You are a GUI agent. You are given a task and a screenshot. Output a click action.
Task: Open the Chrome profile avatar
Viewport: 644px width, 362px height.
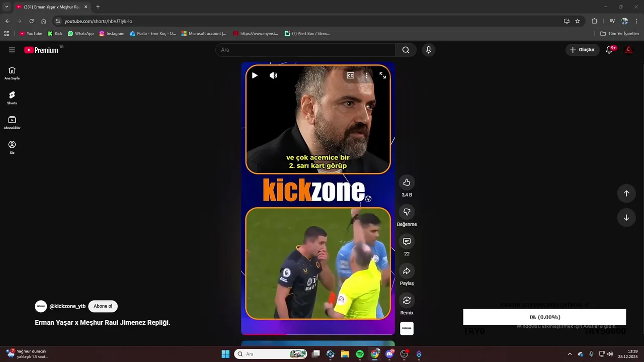624,21
